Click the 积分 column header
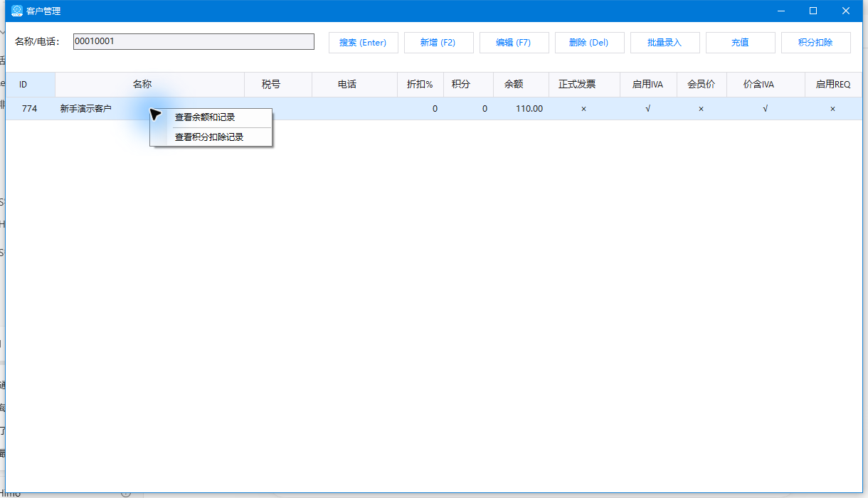Image resolution: width=868 pixels, height=498 pixels. [468, 85]
